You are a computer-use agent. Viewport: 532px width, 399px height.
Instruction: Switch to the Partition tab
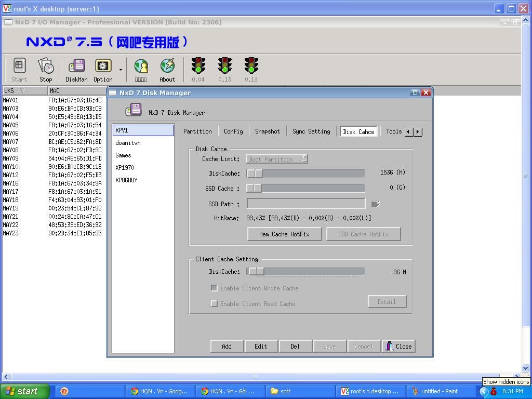pos(197,131)
